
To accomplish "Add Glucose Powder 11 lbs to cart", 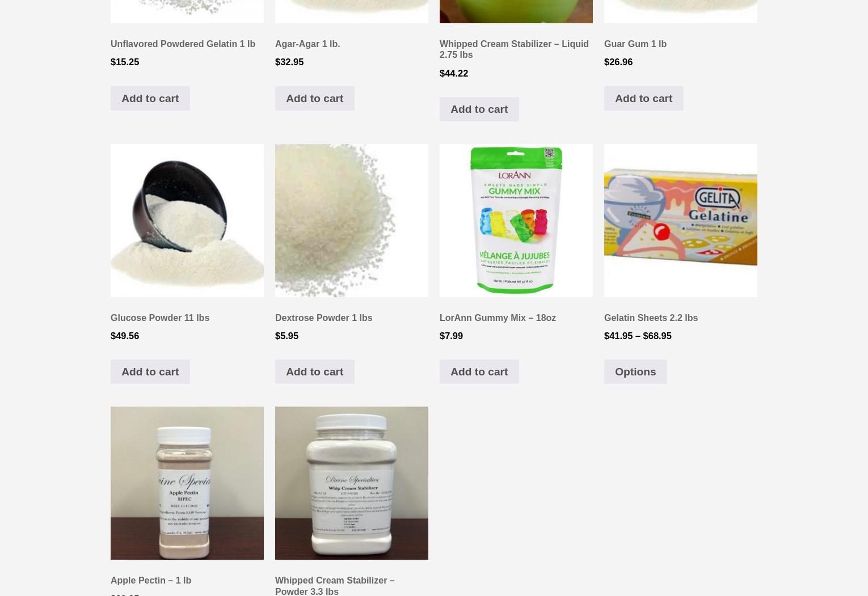I will pyautogui.click(x=150, y=371).
